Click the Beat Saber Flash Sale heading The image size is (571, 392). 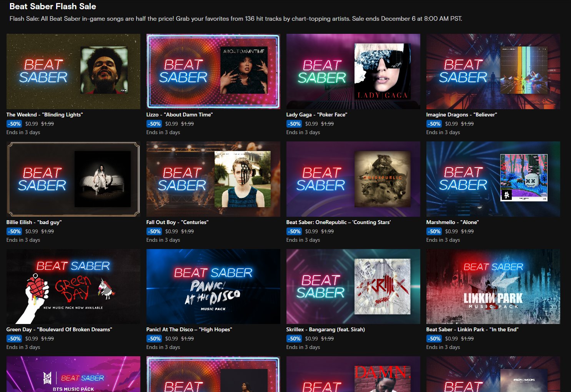(53, 6)
